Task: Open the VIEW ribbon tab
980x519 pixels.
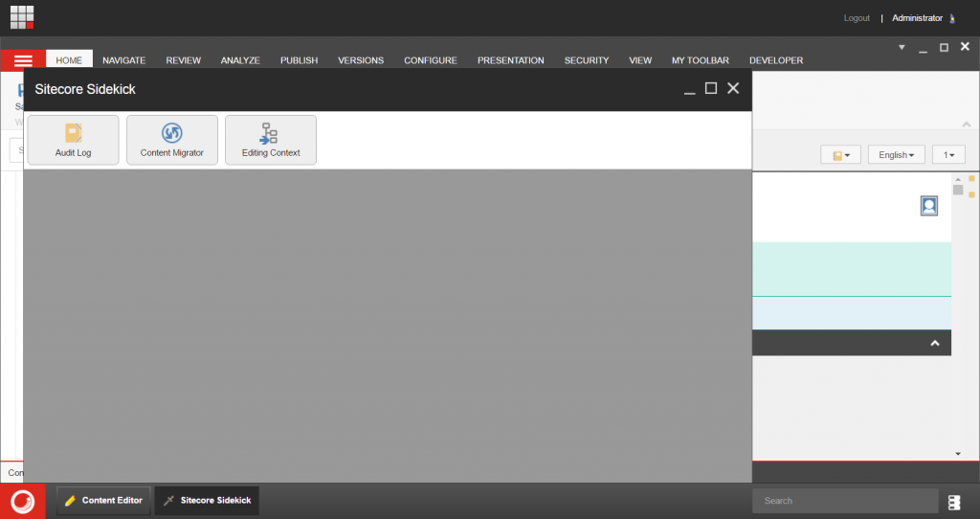Action: pyautogui.click(x=640, y=60)
